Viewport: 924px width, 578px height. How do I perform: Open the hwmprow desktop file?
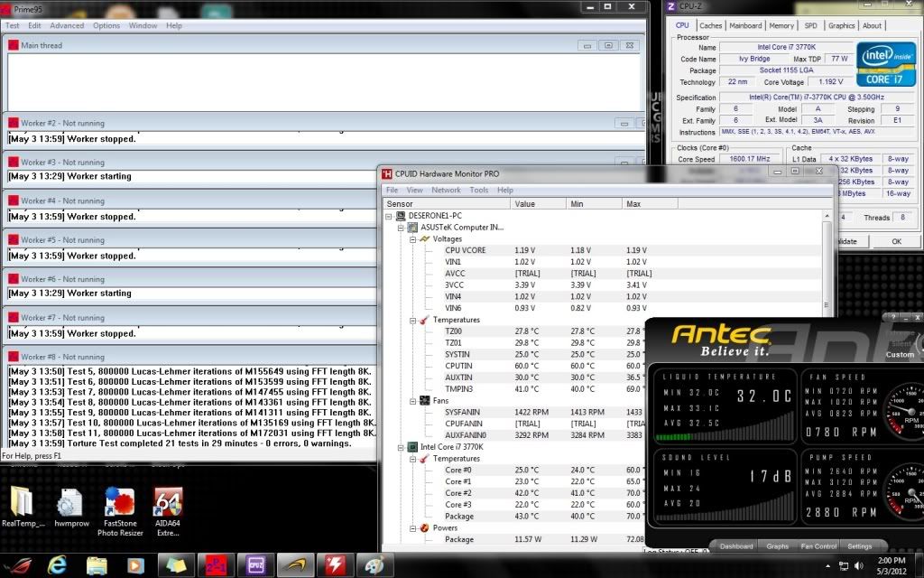[x=71, y=508]
